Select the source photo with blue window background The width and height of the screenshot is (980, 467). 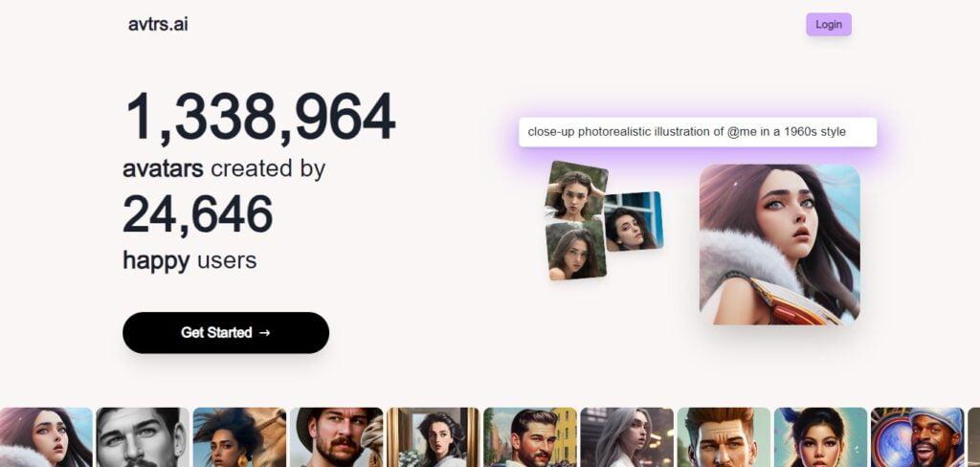(633, 221)
